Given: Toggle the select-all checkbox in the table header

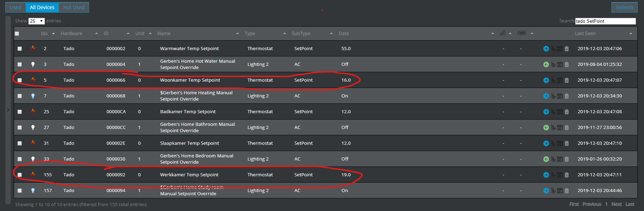Looking at the screenshot, I should [17, 34].
